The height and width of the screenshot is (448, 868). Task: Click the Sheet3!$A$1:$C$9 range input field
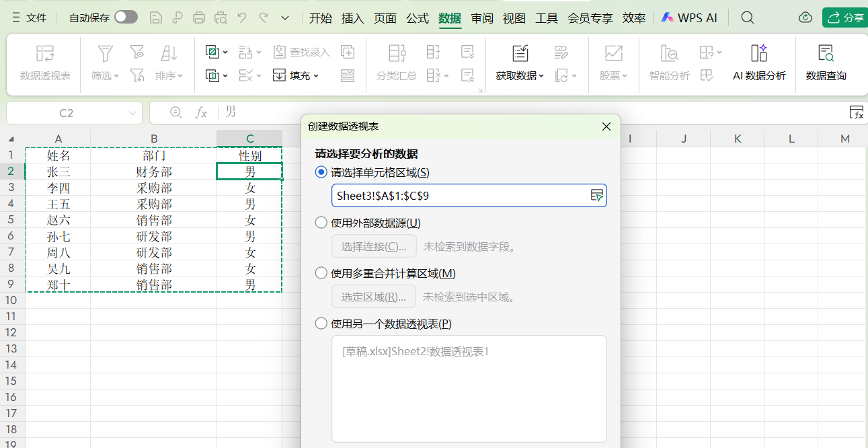[457, 196]
